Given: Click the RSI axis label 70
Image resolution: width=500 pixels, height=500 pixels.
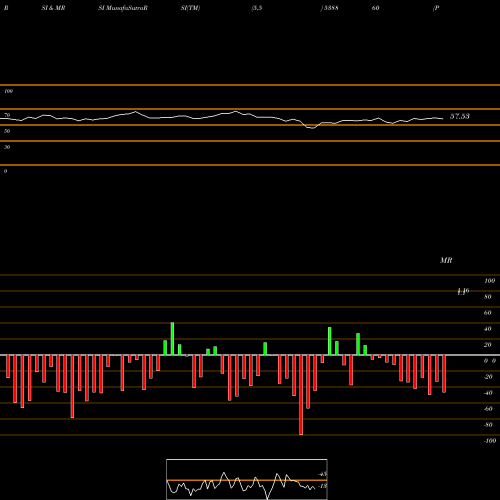Looking at the screenshot, I should (7, 115).
